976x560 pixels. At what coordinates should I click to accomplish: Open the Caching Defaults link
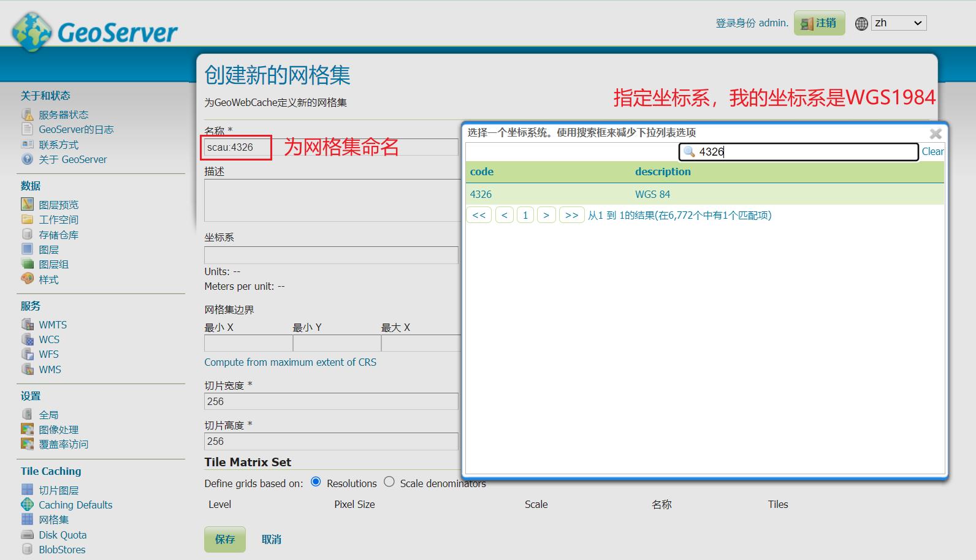click(75, 505)
